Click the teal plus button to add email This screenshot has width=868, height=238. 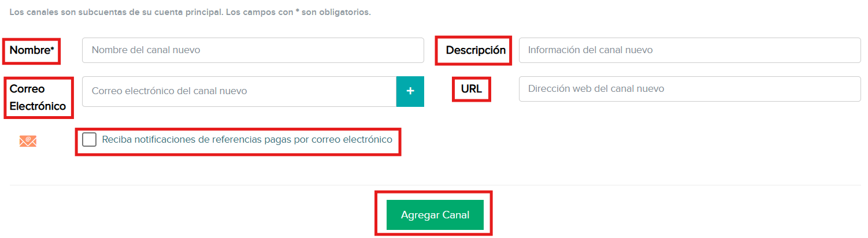410,91
